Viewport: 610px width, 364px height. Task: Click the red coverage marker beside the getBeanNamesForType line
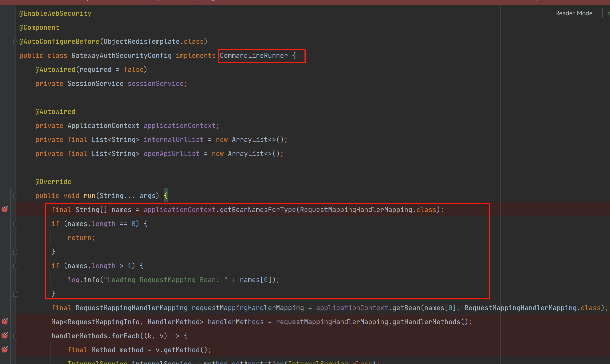[x=5, y=209]
